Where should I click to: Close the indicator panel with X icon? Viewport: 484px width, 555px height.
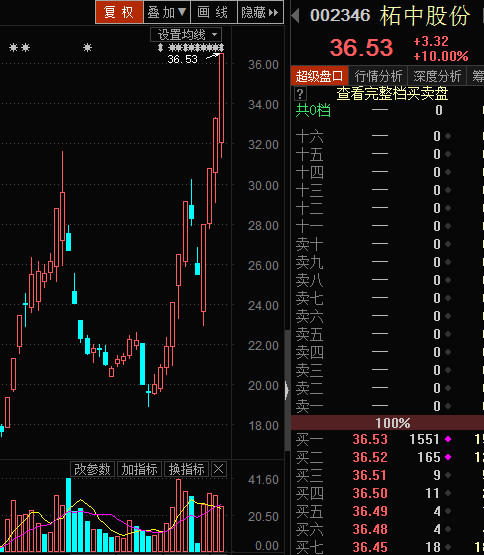coord(218,469)
